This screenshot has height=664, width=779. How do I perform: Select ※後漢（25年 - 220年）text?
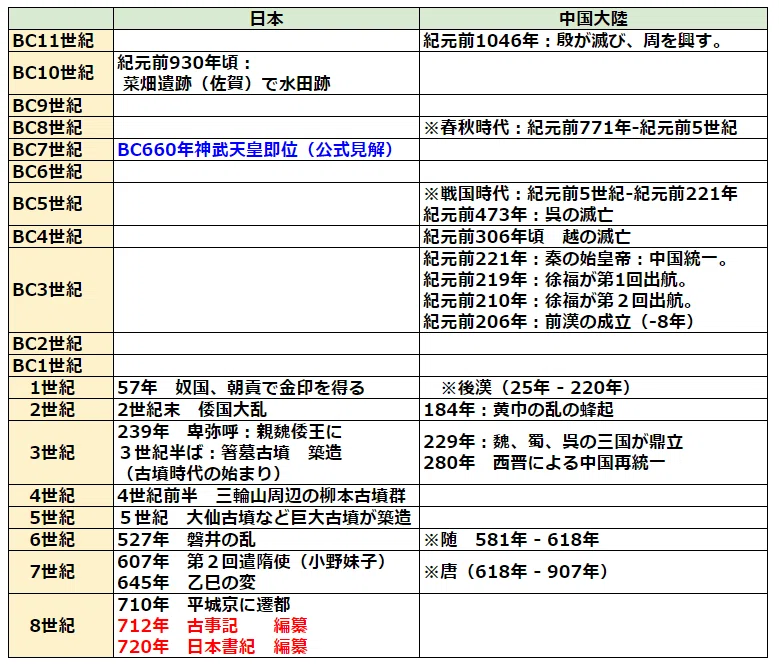pyautogui.click(x=536, y=387)
